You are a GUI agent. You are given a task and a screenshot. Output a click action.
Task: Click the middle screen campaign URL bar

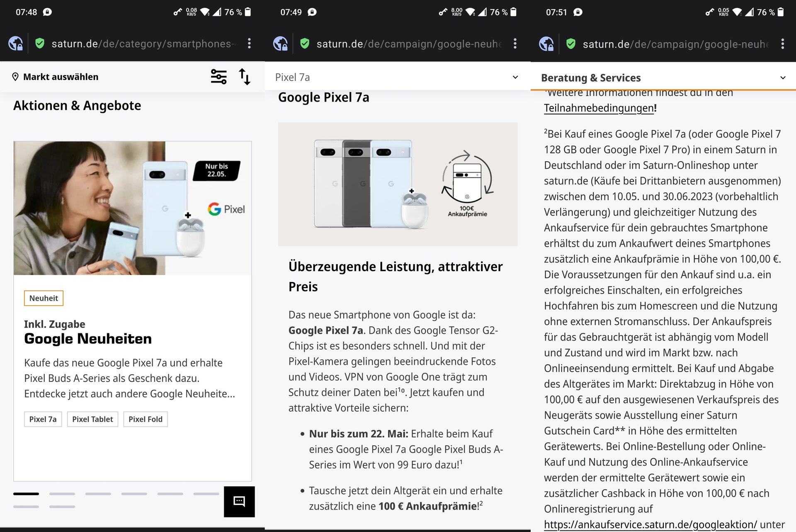coord(409,44)
